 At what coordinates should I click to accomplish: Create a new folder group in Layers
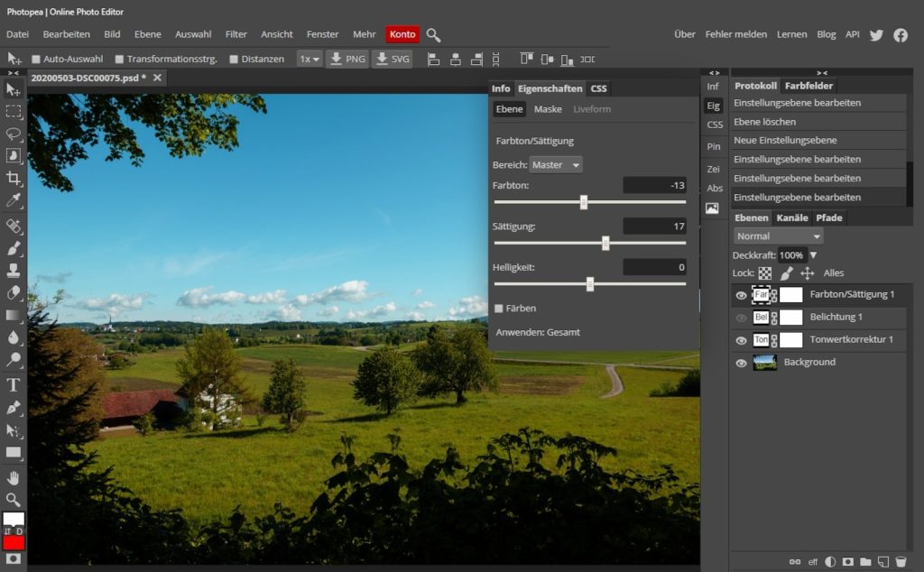[x=865, y=561]
